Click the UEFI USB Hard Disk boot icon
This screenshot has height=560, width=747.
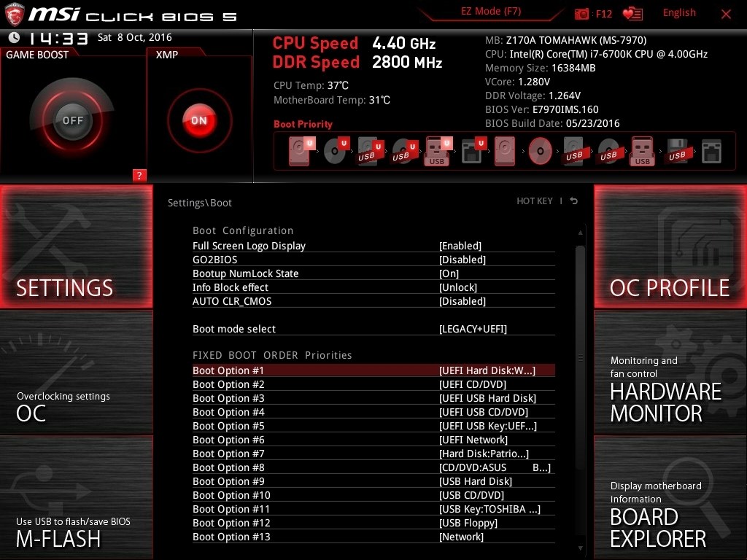(x=370, y=152)
